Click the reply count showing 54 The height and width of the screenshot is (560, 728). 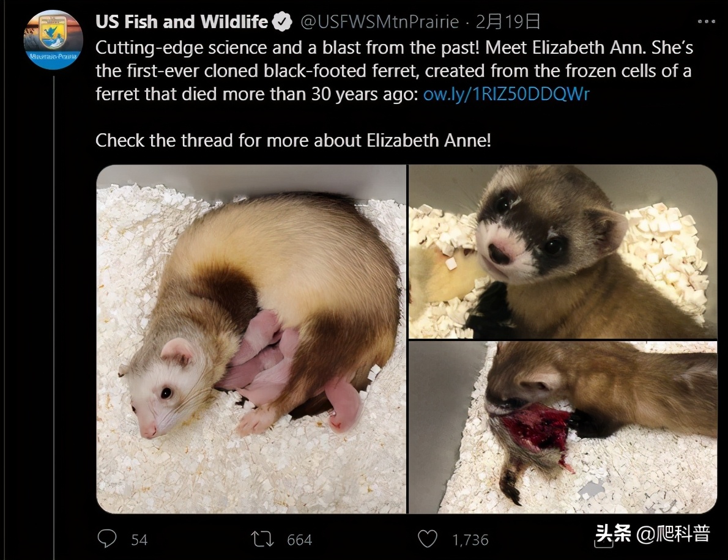138,540
